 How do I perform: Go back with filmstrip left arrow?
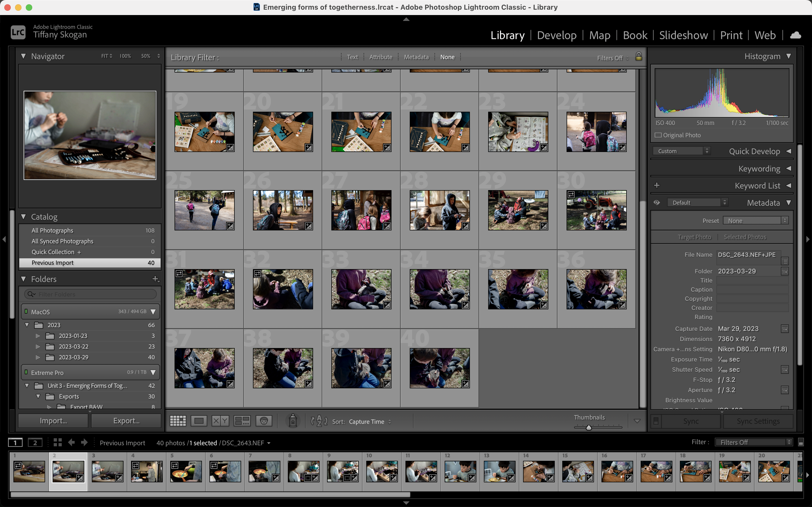(x=71, y=443)
